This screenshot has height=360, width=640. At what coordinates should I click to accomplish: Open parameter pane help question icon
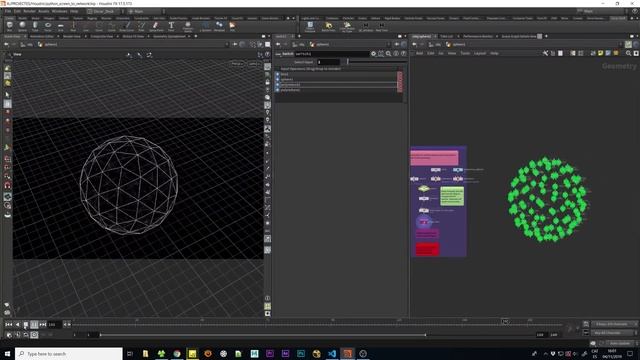[403, 53]
